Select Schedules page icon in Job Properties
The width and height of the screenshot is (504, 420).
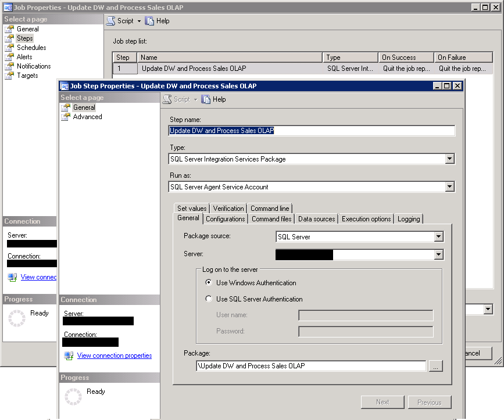click(10, 48)
